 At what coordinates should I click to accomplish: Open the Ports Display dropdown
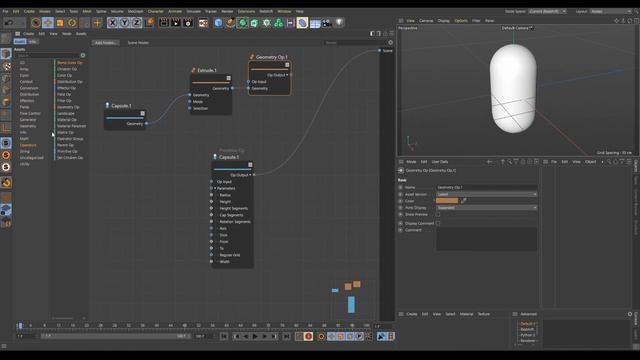tap(487, 208)
